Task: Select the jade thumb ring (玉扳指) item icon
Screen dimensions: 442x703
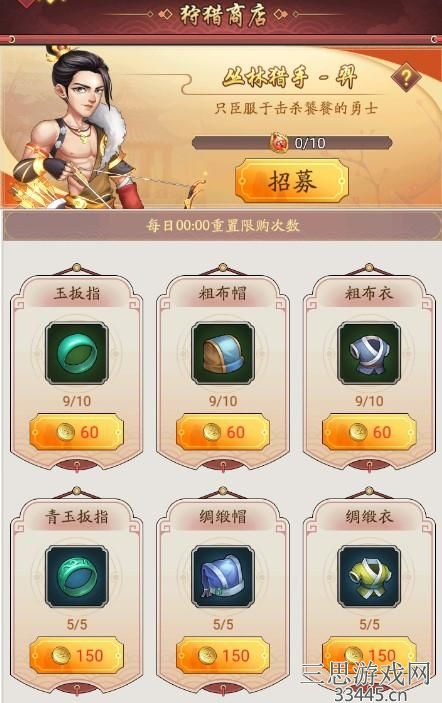Action: (x=77, y=353)
